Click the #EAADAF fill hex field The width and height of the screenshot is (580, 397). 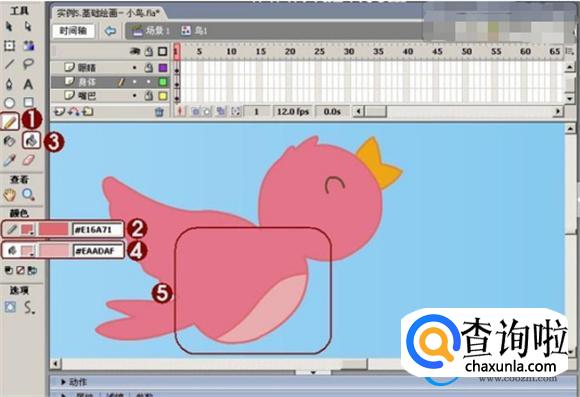(x=98, y=251)
